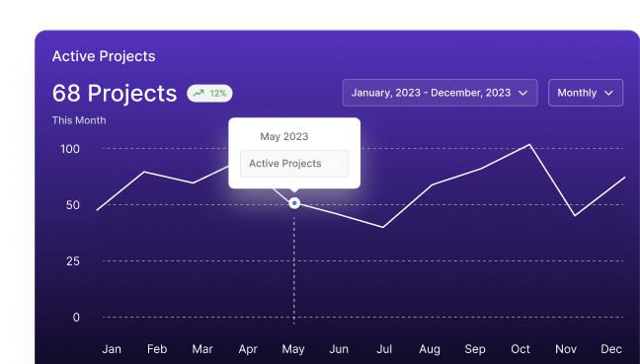Click the 12% growth badge
This screenshot has height=364, width=640.
(x=209, y=94)
